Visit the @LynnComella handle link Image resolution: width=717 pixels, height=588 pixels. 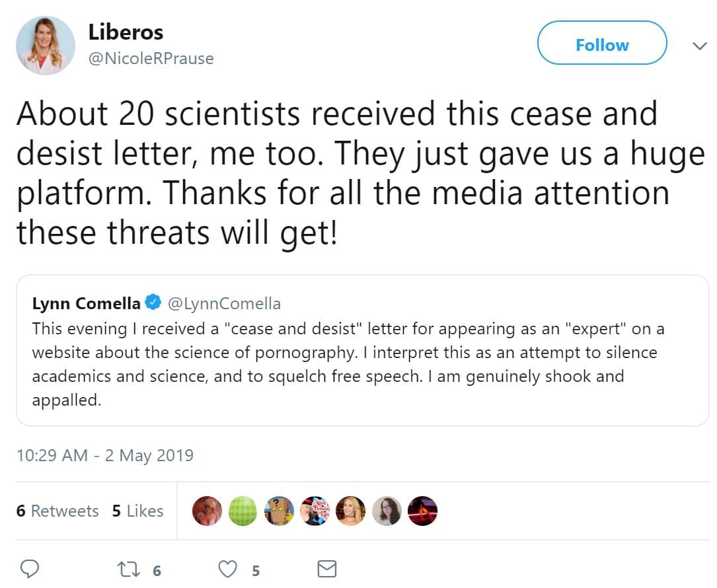coord(224,303)
